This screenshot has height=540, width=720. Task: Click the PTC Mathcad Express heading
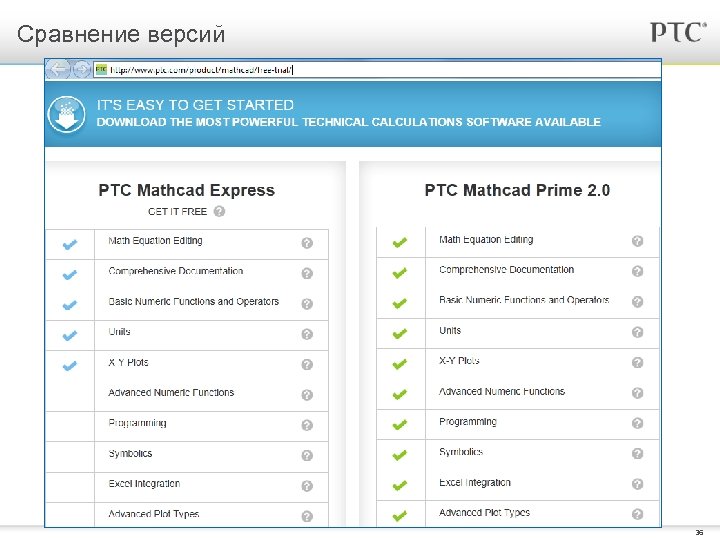point(186,190)
